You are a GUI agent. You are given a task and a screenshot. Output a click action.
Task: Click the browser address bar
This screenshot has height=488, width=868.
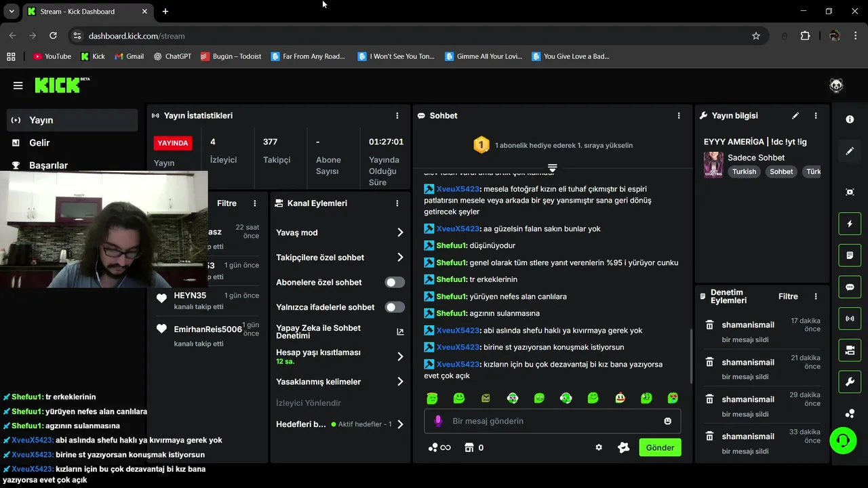pos(417,36)
